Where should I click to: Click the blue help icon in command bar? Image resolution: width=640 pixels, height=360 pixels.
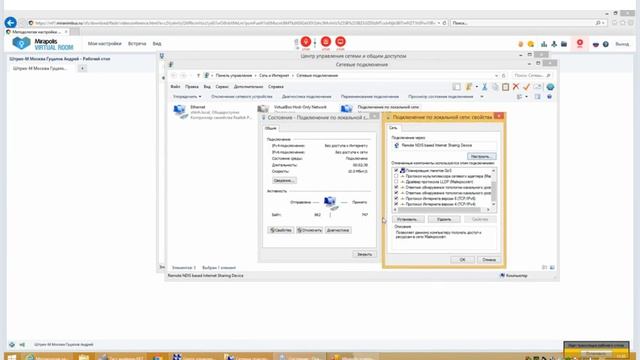click(549, 97)
